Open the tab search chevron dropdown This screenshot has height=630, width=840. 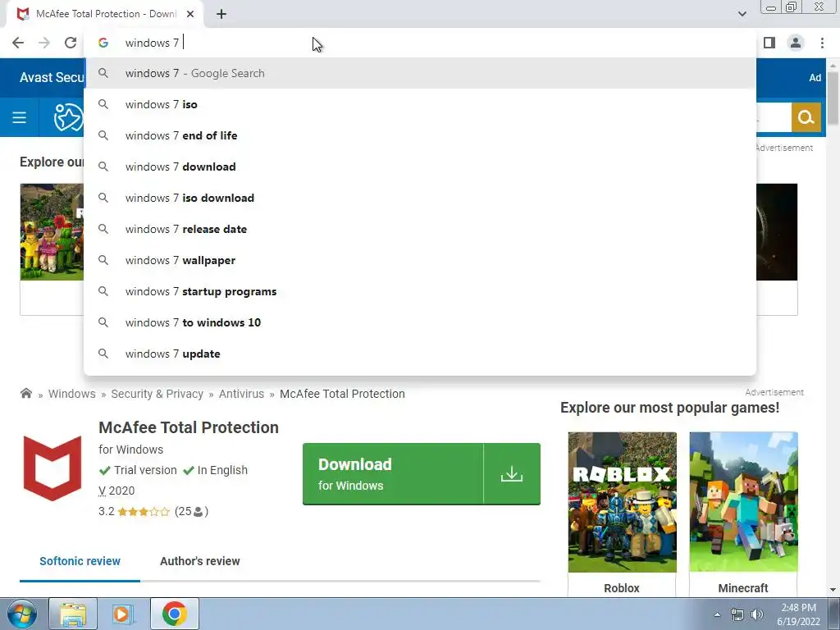click(742, 14)
